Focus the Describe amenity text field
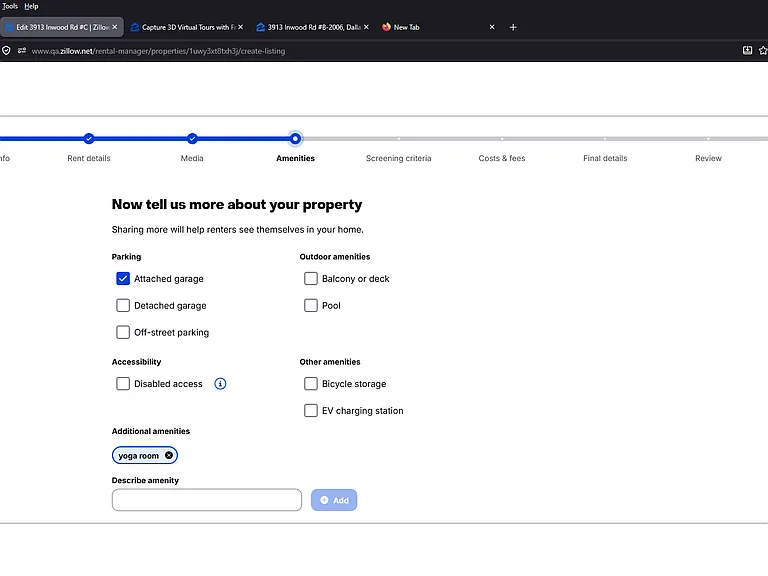Image resolution: width=768 pixels, height=576 pixels. click(x=207, y=500)
